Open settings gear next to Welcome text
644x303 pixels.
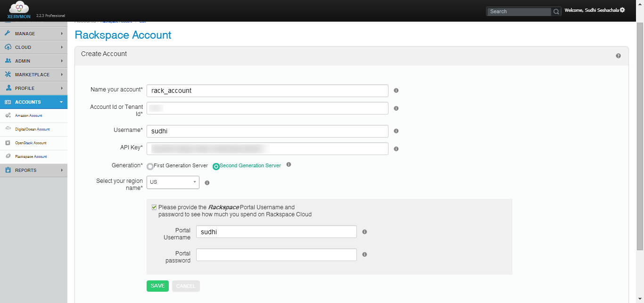pos(622,10)
